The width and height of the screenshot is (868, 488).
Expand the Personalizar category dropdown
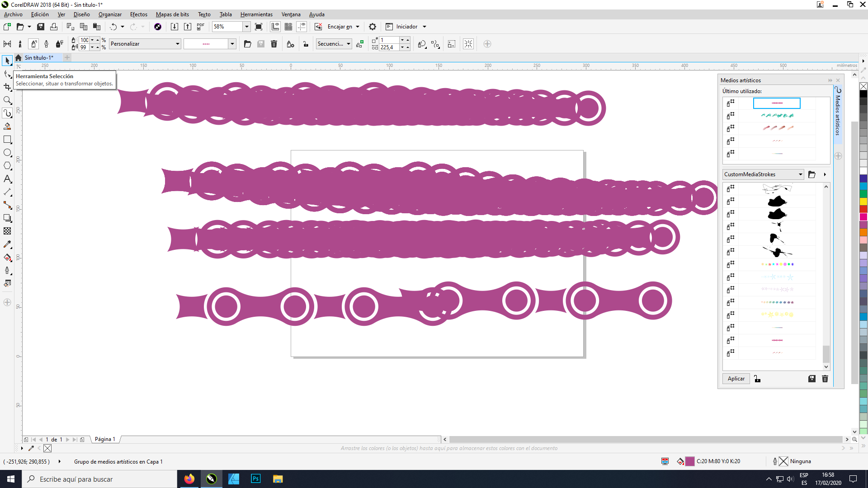click(177, 44)
